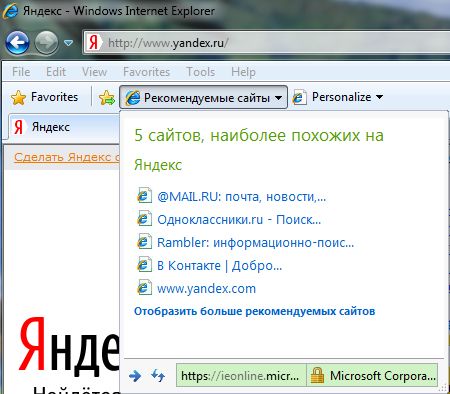The height and width of the screenshot is (394, 450).
Task: Click the Yandex favicon in address bar
Action: pos(94,43)
